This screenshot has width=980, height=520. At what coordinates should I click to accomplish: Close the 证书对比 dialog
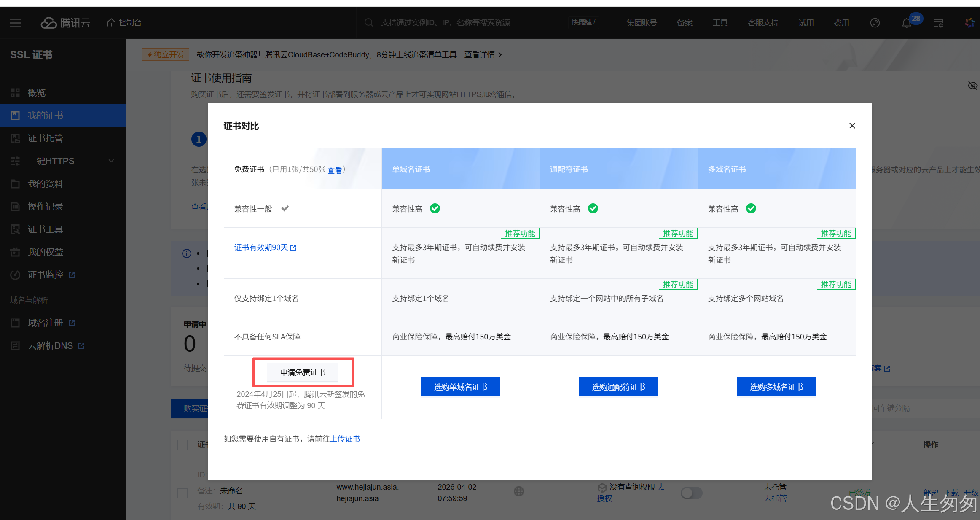click(x=852, y=126)
